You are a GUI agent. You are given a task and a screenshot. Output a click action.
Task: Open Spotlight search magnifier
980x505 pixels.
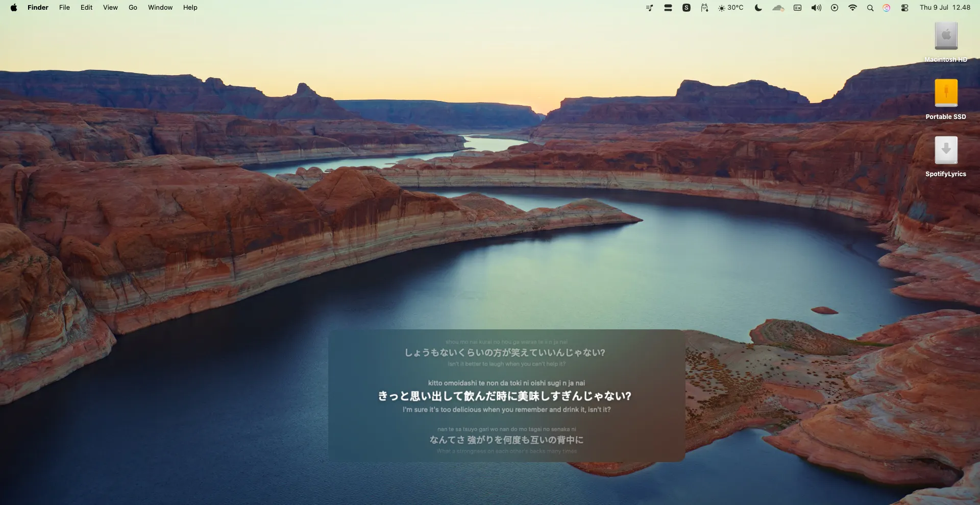tap(870, 8)
